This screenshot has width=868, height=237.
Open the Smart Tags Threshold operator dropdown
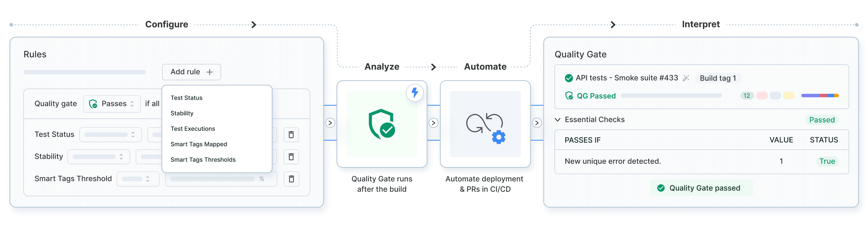pos(138,179)
